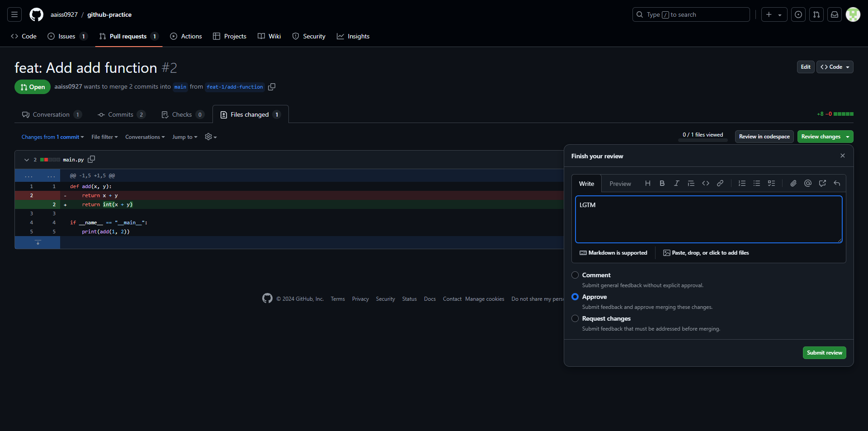Switch to the Checks tab
868x431 pixels.
tap(183, 114)
